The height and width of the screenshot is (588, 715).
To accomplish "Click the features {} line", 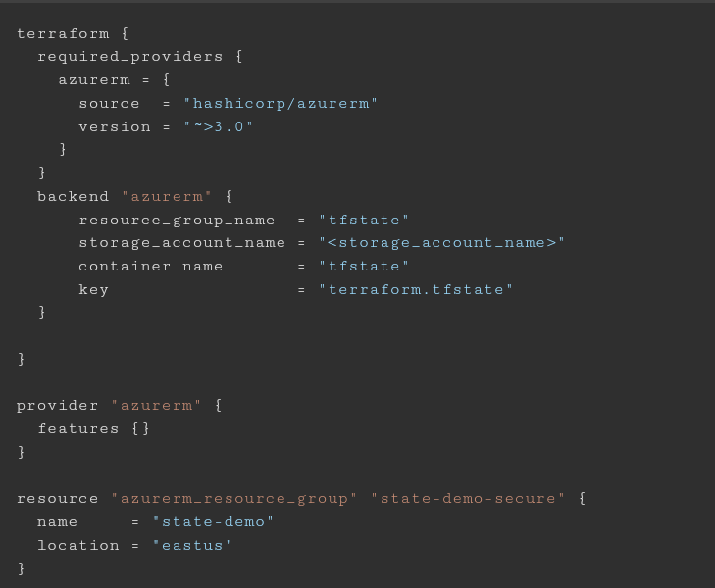I will tap(94, 428).
